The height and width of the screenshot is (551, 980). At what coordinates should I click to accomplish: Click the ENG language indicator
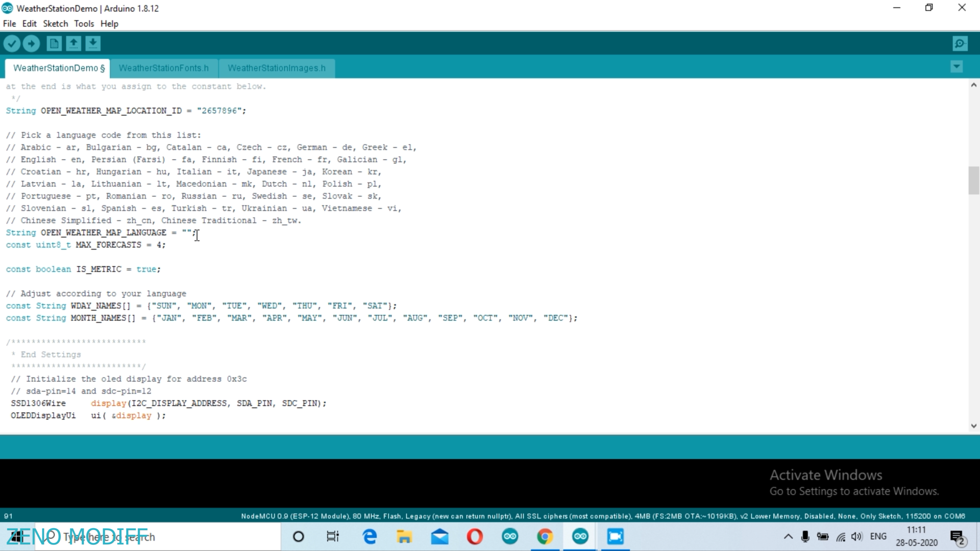click(878, 537)
